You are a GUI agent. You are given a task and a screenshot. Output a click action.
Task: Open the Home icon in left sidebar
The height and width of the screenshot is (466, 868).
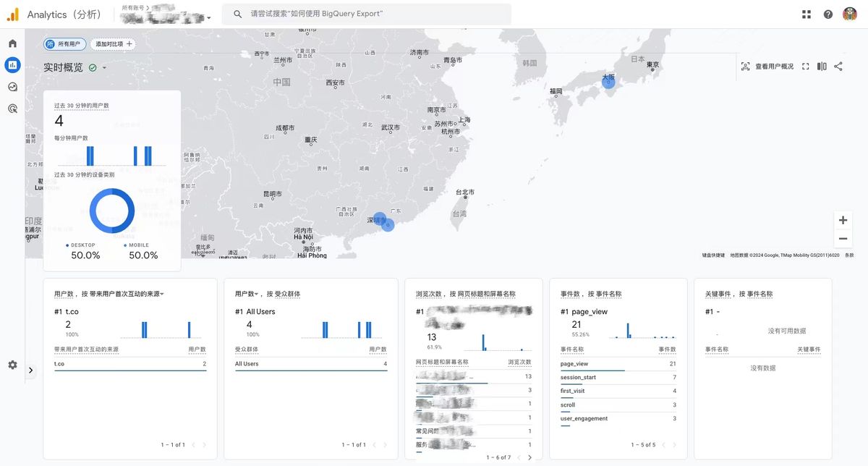[x=12, y=43]
